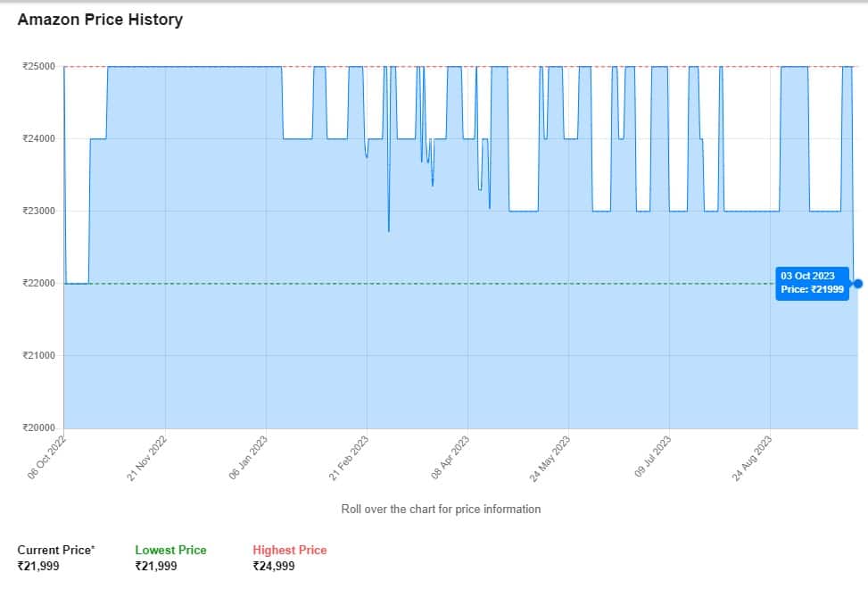
Task: Click the Amazon Price History heading
Action: [x=100, y=20]
